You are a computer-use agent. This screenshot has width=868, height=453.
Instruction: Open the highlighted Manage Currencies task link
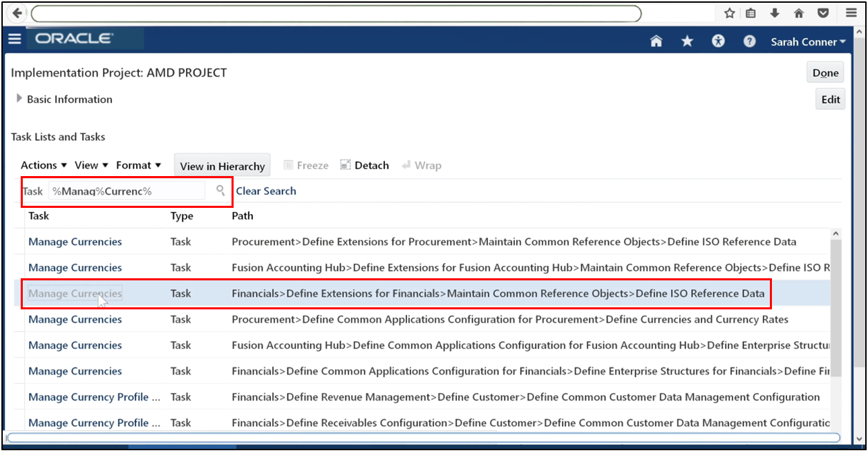(74, 293)
